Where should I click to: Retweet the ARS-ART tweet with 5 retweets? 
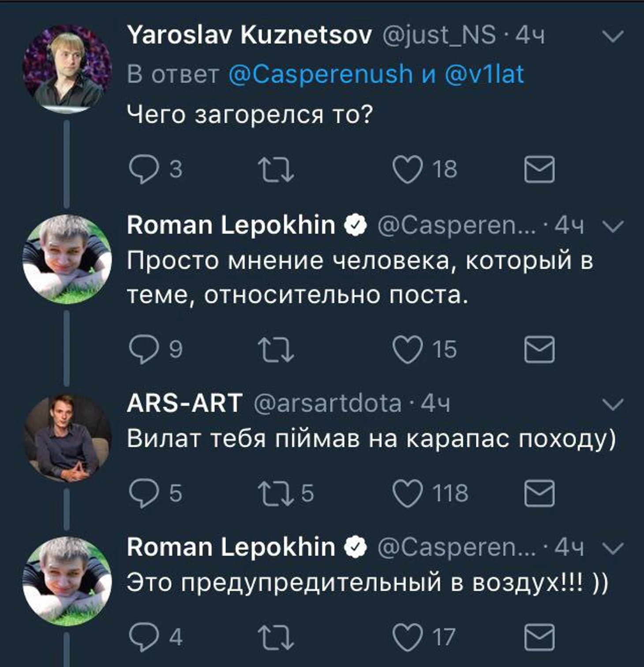tap(276, 494)
